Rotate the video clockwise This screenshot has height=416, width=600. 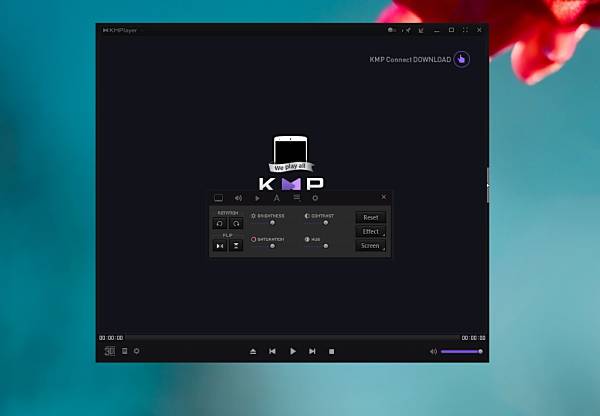236,223
